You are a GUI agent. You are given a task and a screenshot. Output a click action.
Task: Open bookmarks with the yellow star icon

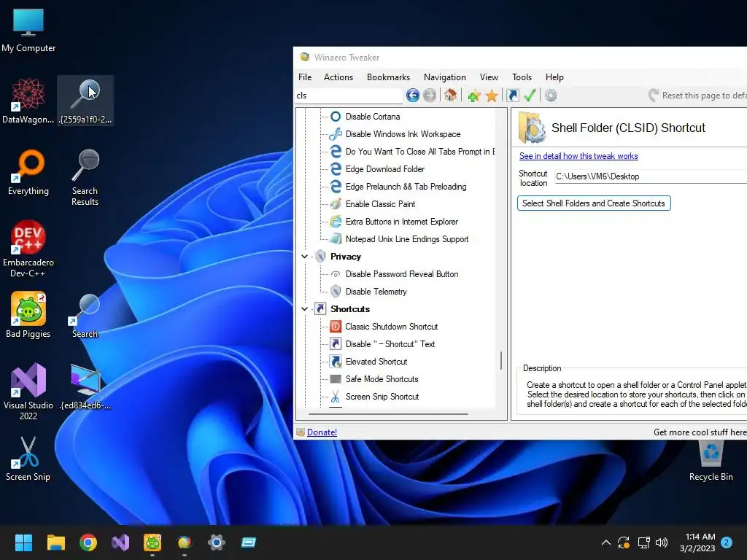coord(492,96)
